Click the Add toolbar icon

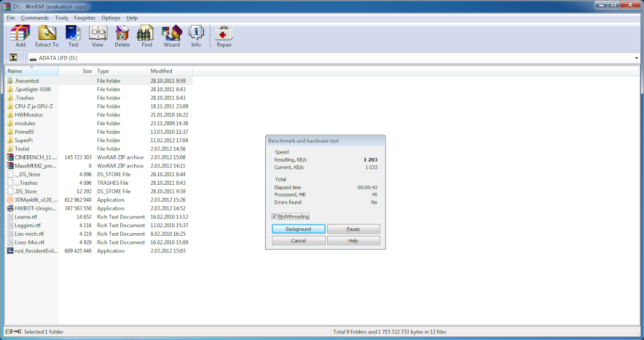pyautogui.click(x=20, y=33)
